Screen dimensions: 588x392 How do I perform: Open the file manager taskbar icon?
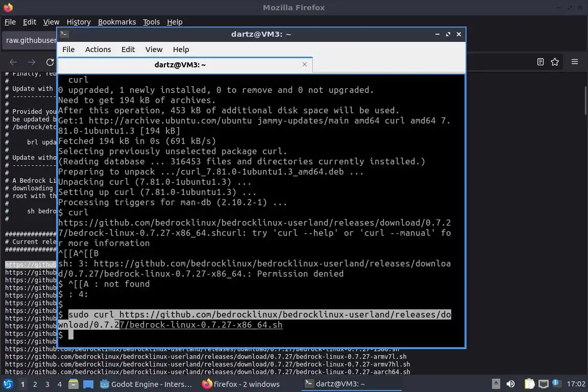click(73, 384)
